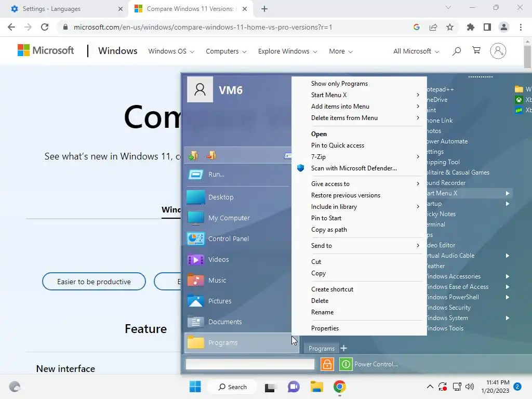Expand the Explore Windows dropdown
532x399 pixels.
point(287,51)
